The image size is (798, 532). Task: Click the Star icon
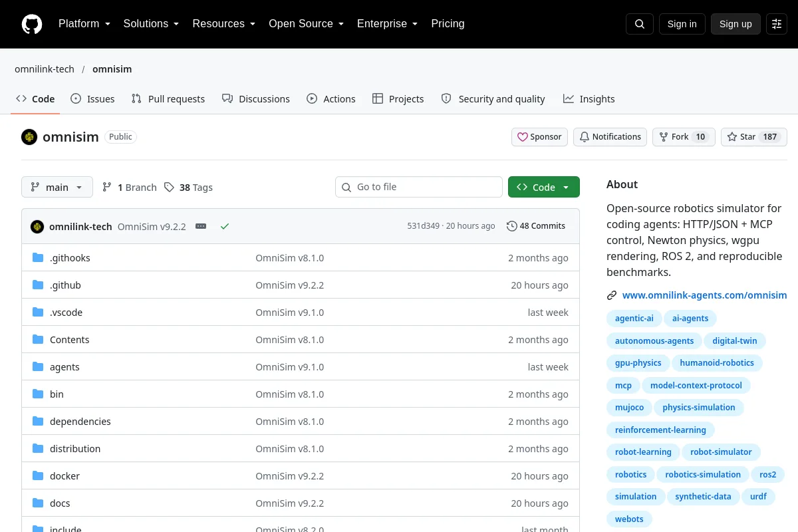[x=732, y=137]
